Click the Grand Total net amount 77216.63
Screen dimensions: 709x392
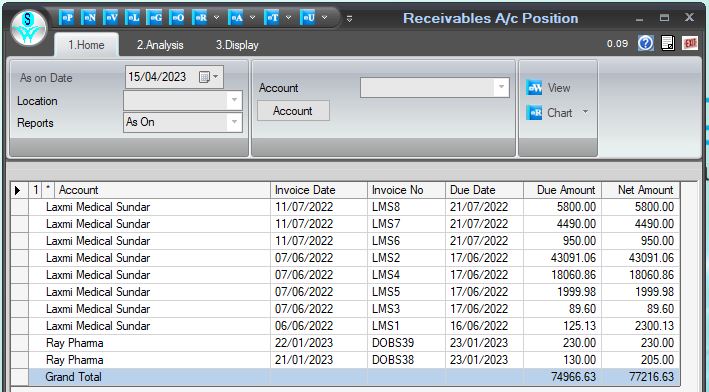coord(652,377)
